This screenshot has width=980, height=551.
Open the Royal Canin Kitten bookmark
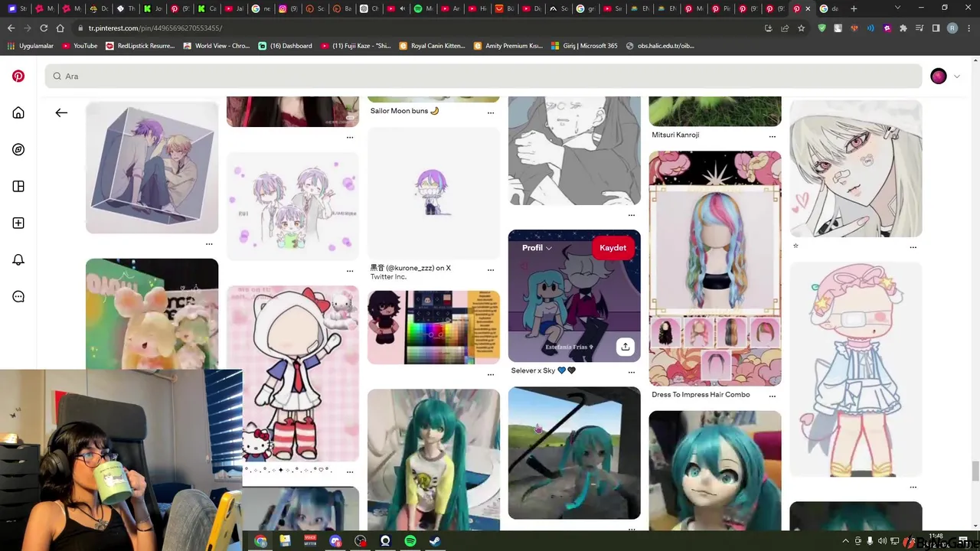click(432, 46)
